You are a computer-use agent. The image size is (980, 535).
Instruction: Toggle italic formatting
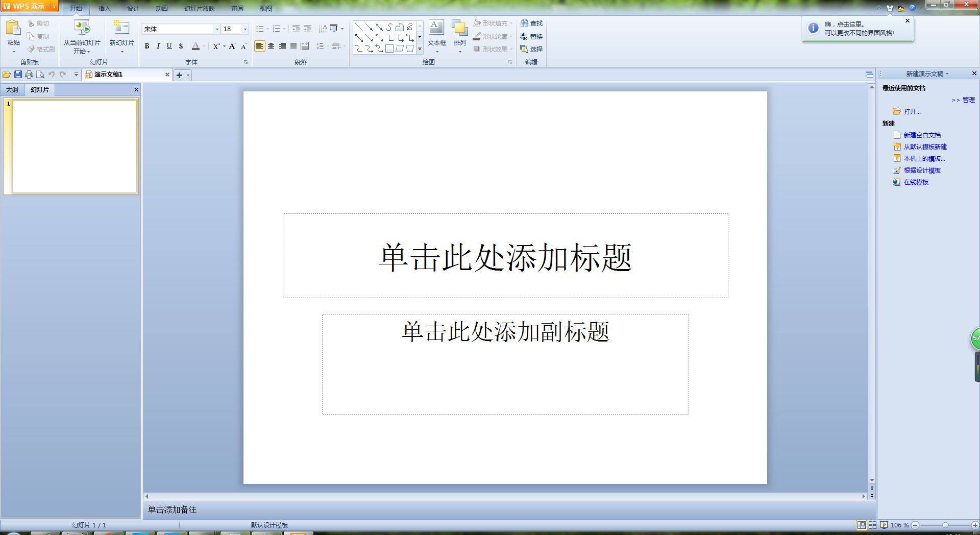[x=158, y=46]
